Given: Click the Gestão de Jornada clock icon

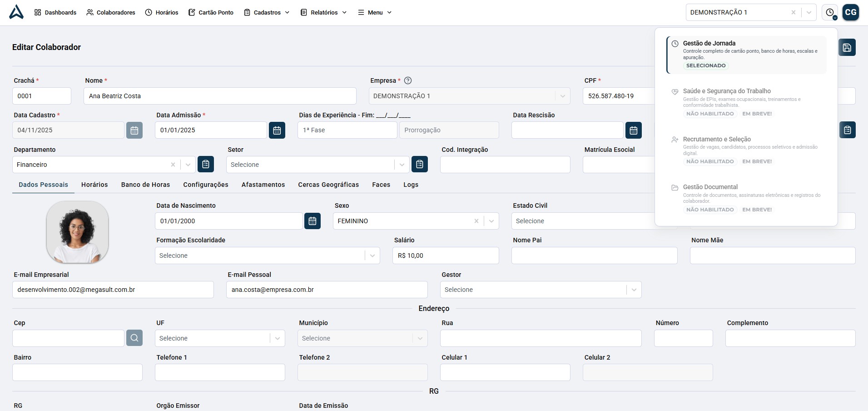Looking at the screenshot, I should coord(675,44).
